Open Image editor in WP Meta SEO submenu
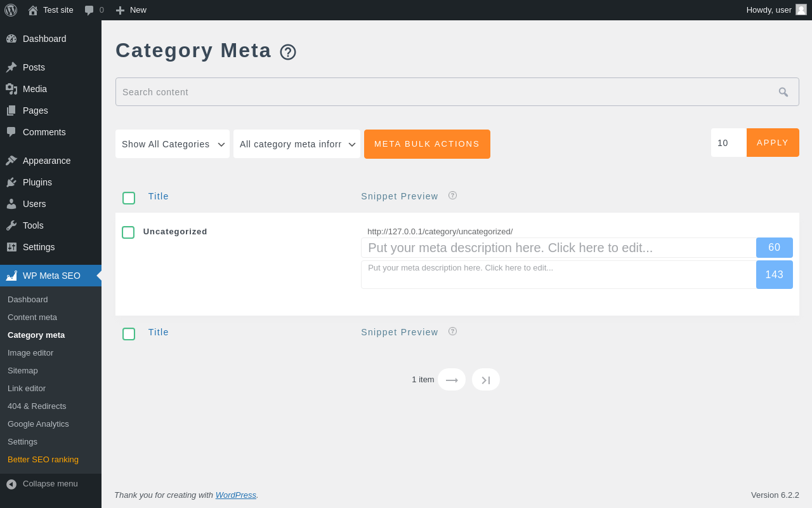 pos(30,353)
